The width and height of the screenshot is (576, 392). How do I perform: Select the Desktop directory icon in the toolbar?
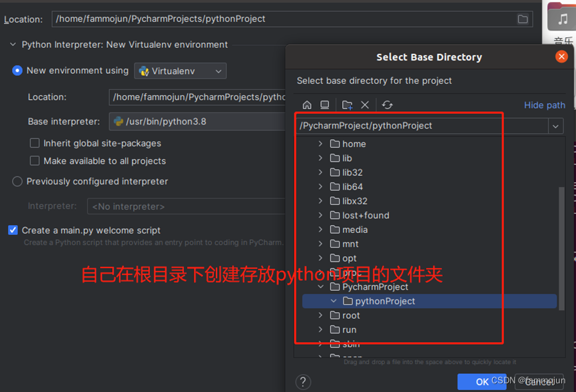[325, 105]
